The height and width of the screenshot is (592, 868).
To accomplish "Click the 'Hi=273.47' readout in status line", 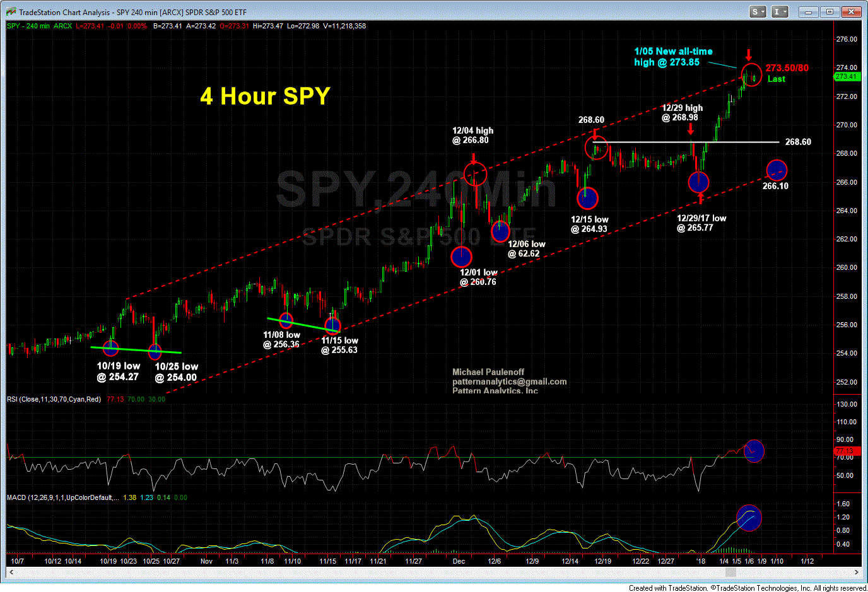I will [268, 26].
